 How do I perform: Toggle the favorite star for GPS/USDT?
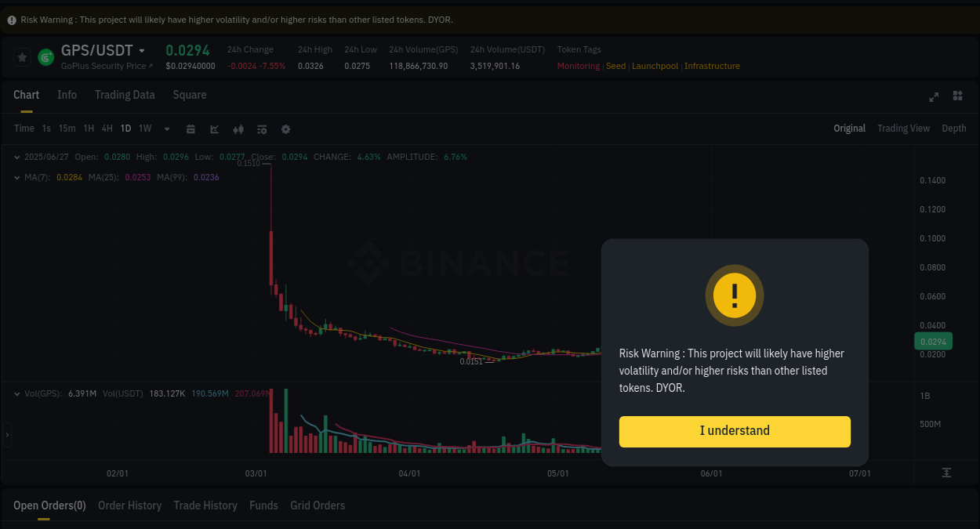click(x=22, y=56)
